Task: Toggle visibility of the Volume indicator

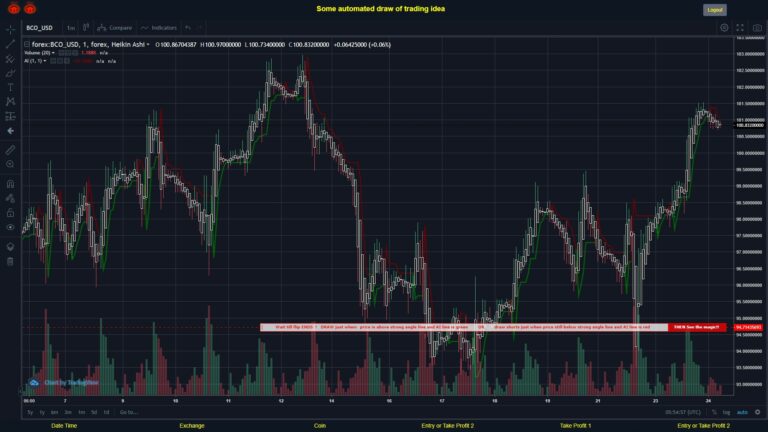Action: pyautogui.click(x=62, y=53)
